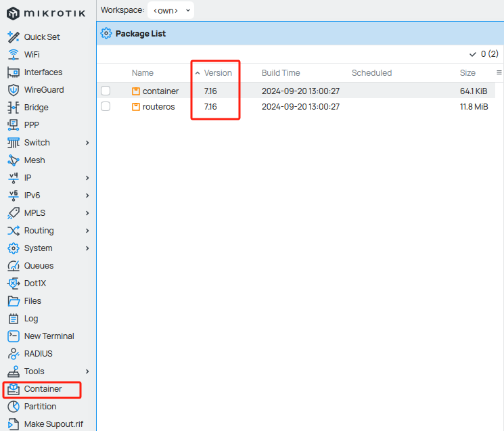Open the WiFi menu item
The height and width of the screenshot is (431, 504).
coord(32,55)
